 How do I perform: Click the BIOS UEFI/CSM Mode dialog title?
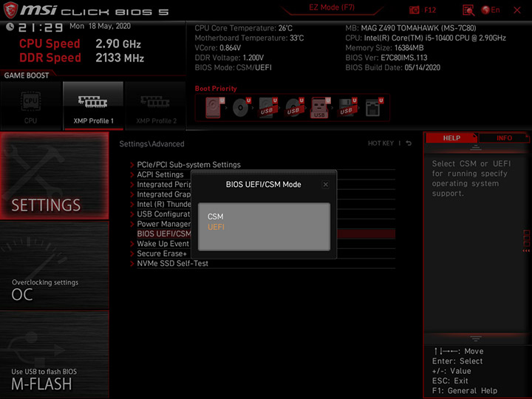[263, 185]
